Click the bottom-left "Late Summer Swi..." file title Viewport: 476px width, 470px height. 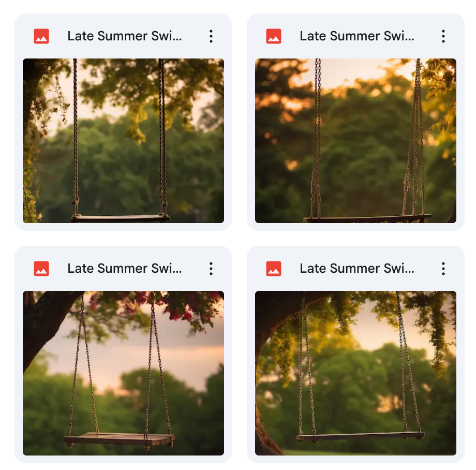click(125, 269)
